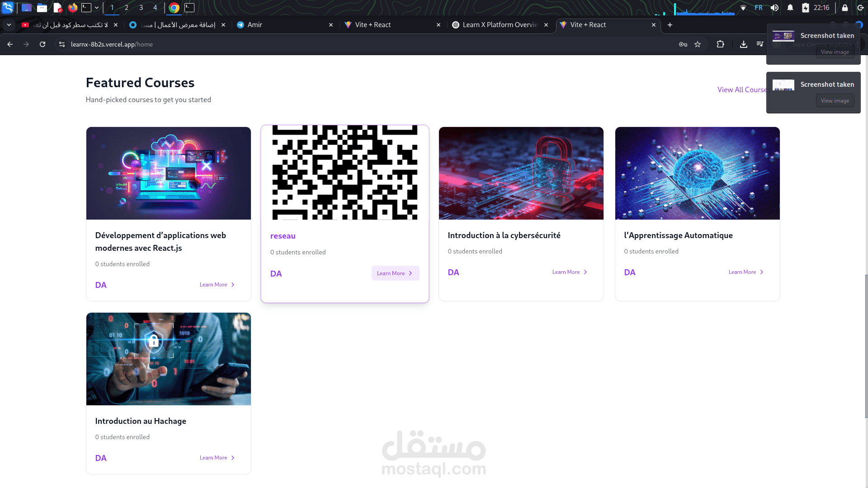868x488 pixels.
Task: Open Chrome icon in the taskbar
Action: point(174,8)
